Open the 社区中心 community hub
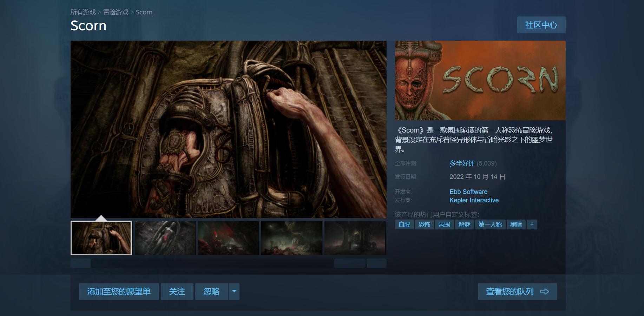The width and height of the screenshot is (644, 316). 541,25
